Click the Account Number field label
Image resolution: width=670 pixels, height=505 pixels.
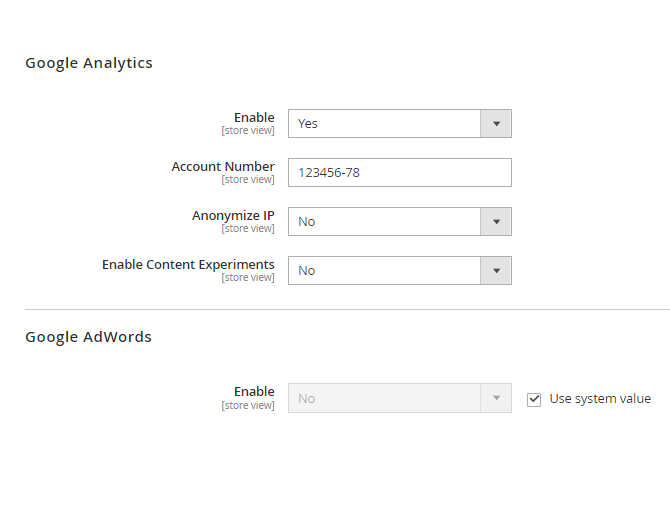point(223,166)
